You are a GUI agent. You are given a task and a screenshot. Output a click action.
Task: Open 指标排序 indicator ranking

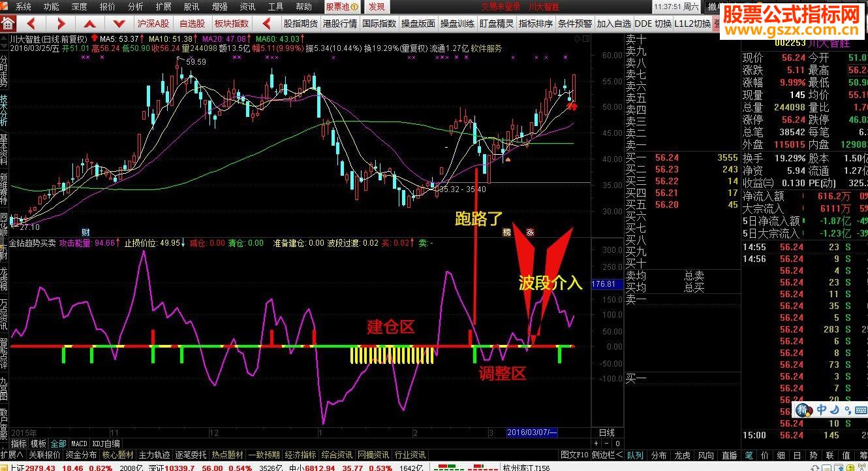point(536,24)
